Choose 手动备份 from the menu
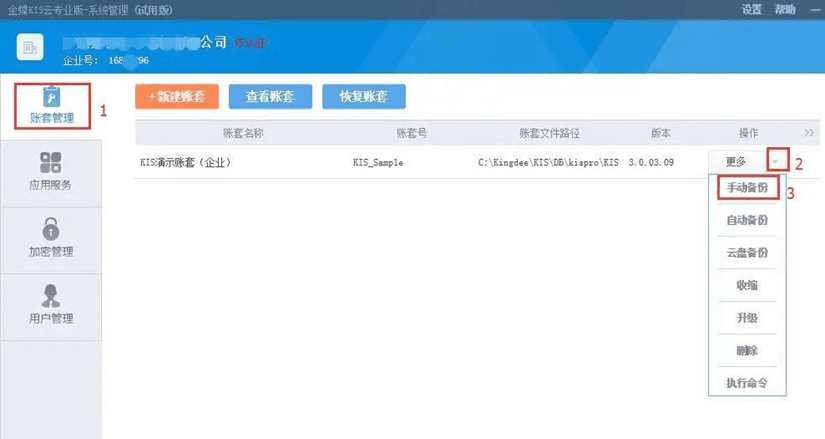Viewport: 825px width, 439px height. click(747, 187)
